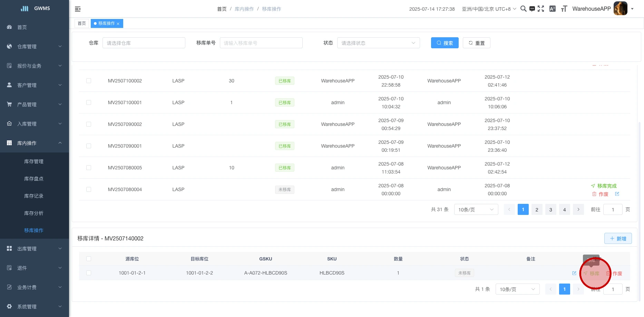Screen dimensions: 644x317
Task: Toggle fullscreen mode icon
Action: 541,9
